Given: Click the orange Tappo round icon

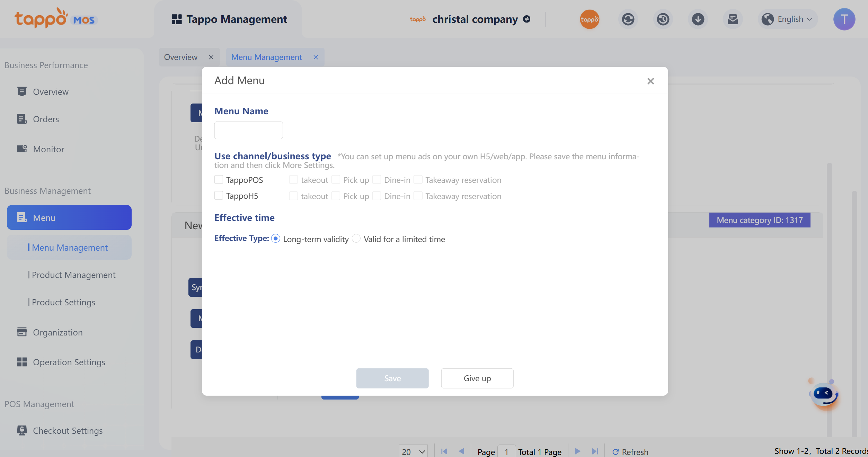Looking at the screenshot, I should click(x=589, y=19).
